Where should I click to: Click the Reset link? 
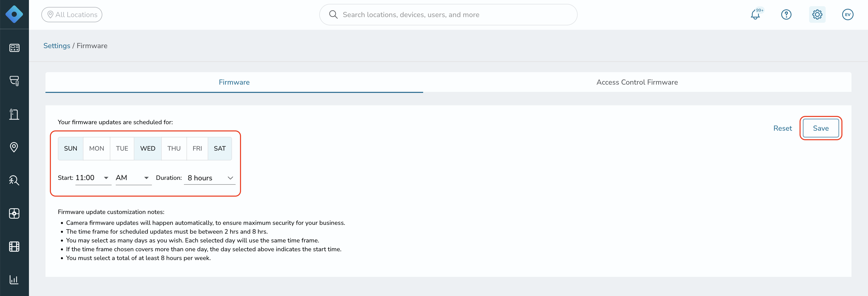click(x=782, y=128)
